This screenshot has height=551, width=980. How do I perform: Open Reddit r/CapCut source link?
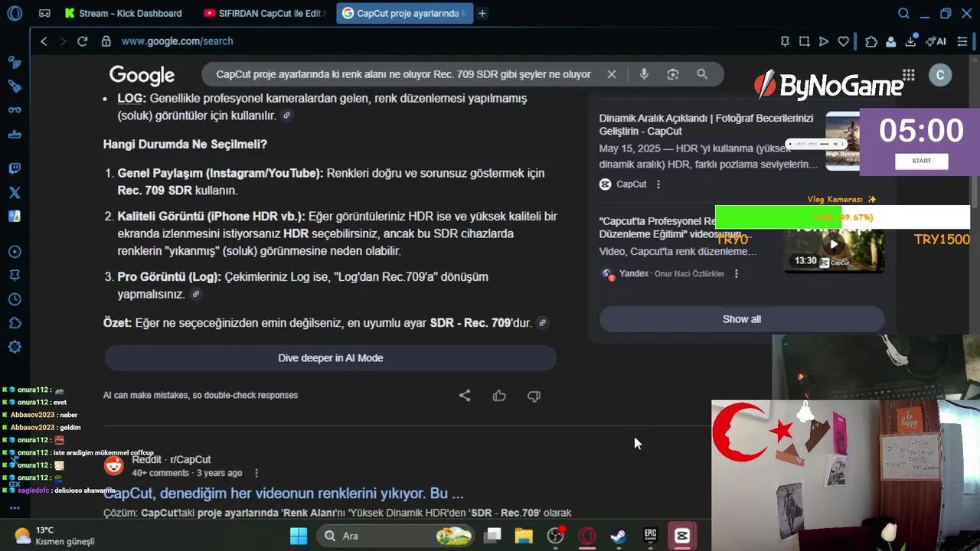171,460
